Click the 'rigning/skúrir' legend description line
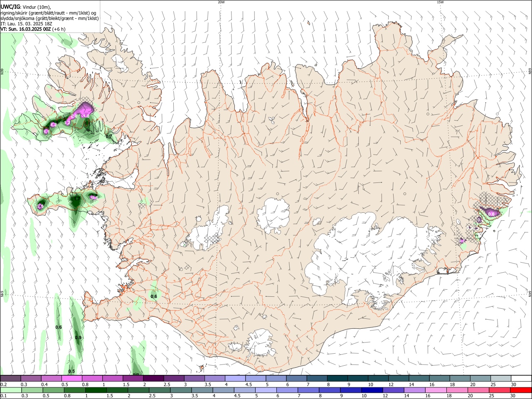 [48, 13]
